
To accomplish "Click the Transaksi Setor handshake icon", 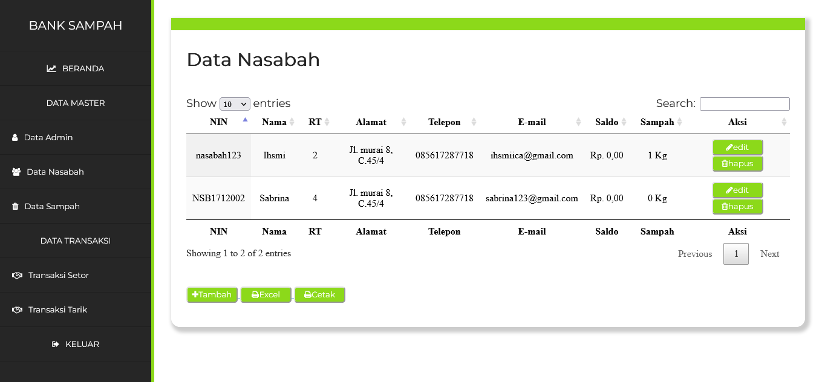I will pos(17,275).
